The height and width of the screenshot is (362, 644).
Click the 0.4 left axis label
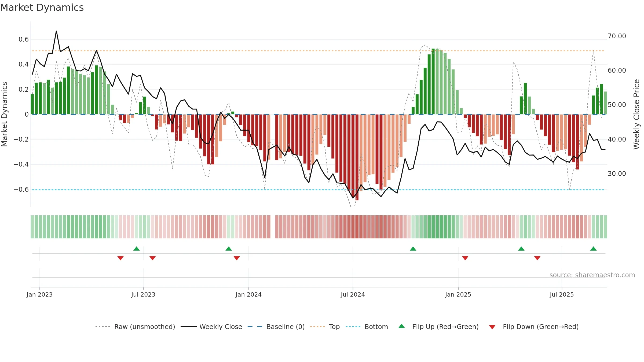(x=24, y=64)
